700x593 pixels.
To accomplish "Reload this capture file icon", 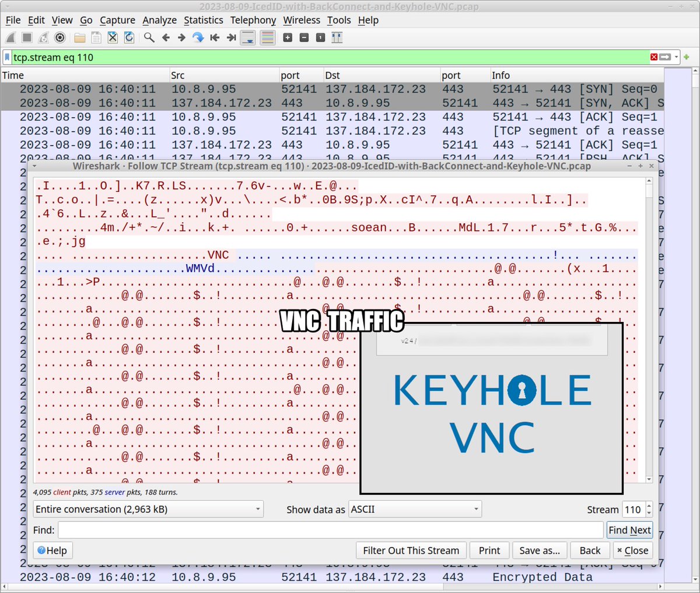I will 128,37.
